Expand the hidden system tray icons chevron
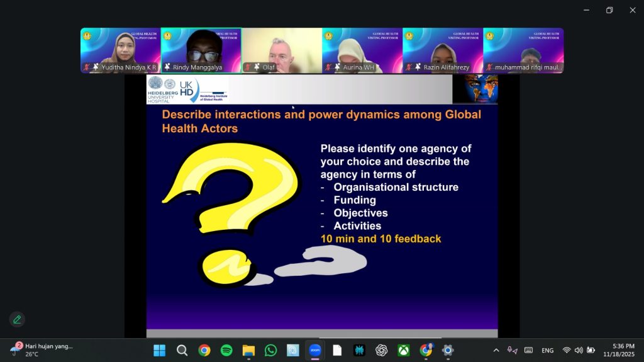The height and width of the screenshot is (362, 644). [496, 350]
